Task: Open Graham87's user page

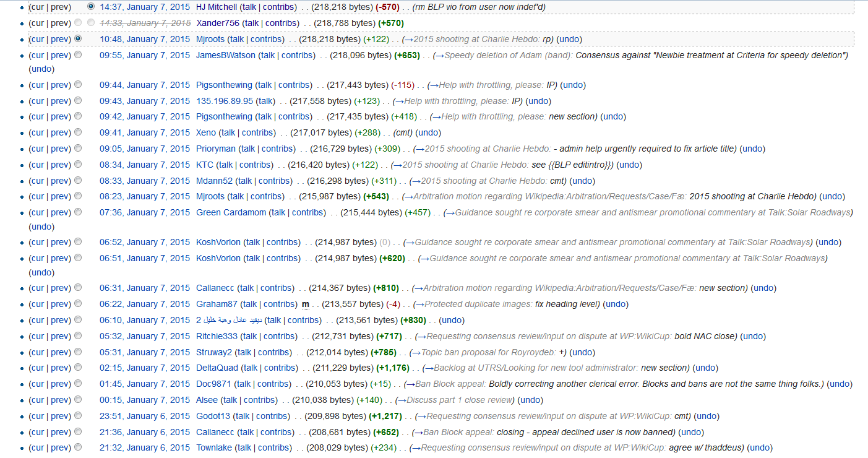Action: (217, 304)
